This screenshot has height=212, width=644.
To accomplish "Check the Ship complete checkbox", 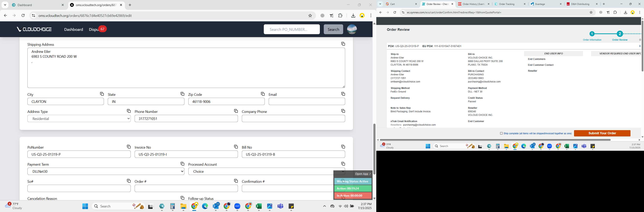I will pyautogui.click(x=501, y=133).
